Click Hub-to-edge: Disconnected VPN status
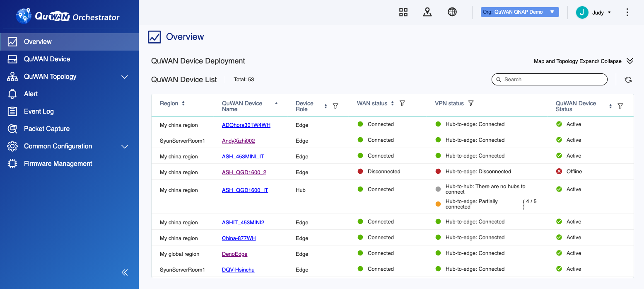644x289 pixels. click(478, 172)
